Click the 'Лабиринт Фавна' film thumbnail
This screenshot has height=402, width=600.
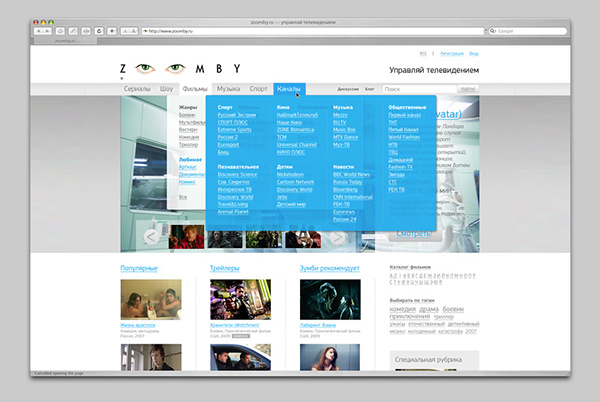click(330, 299)
